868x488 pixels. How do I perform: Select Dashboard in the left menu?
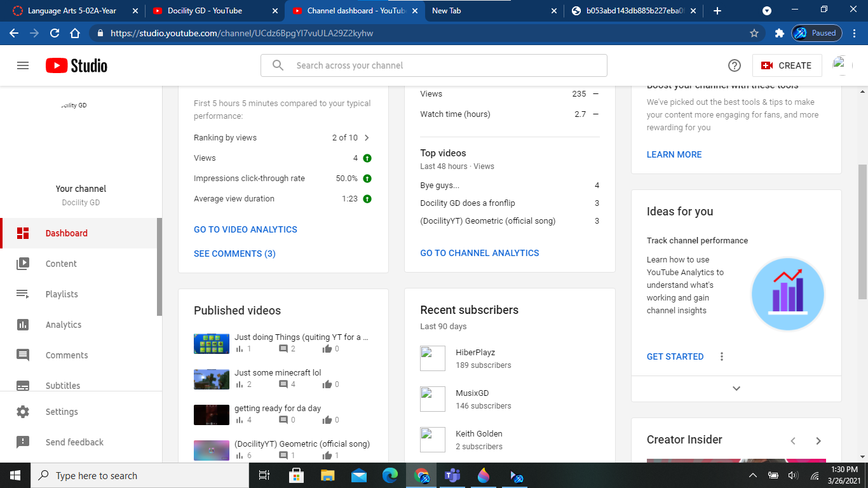[66, 233]
